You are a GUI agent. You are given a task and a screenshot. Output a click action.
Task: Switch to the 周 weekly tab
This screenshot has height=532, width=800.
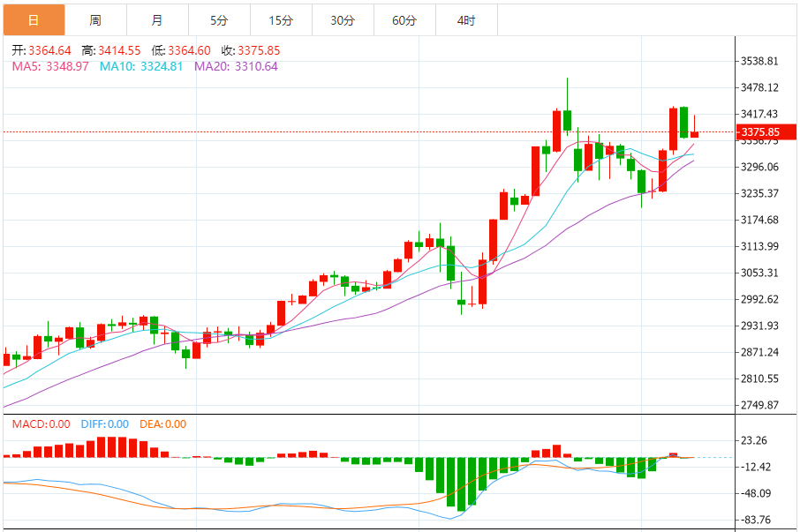95,20
